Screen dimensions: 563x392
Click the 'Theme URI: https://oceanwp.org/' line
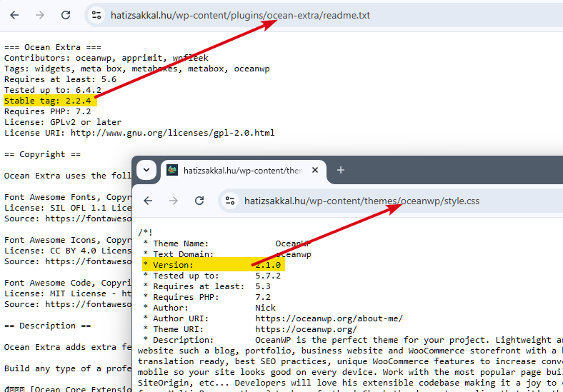pos(250,329)
